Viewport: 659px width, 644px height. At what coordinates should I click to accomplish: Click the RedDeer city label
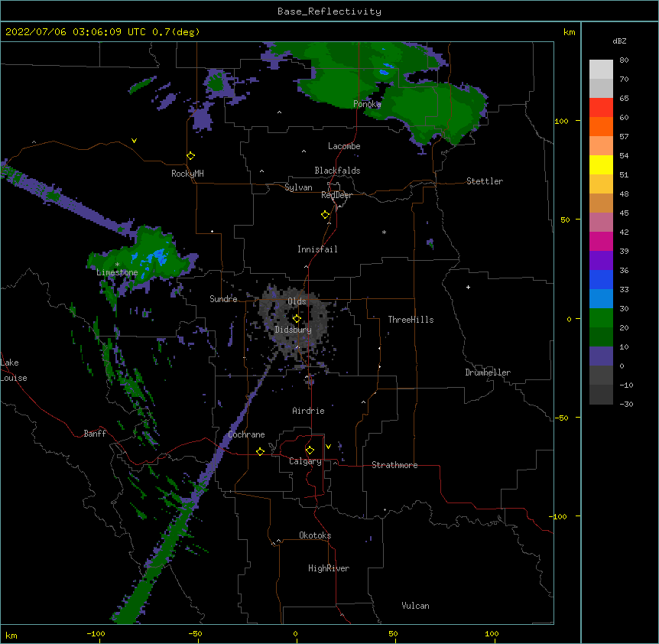[336, 195]
